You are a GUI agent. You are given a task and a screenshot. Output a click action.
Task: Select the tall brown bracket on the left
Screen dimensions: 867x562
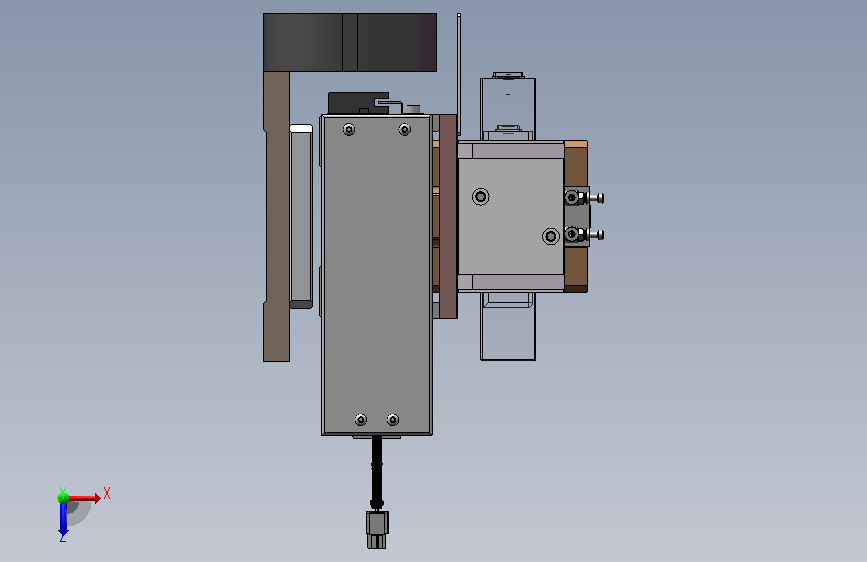276,216
